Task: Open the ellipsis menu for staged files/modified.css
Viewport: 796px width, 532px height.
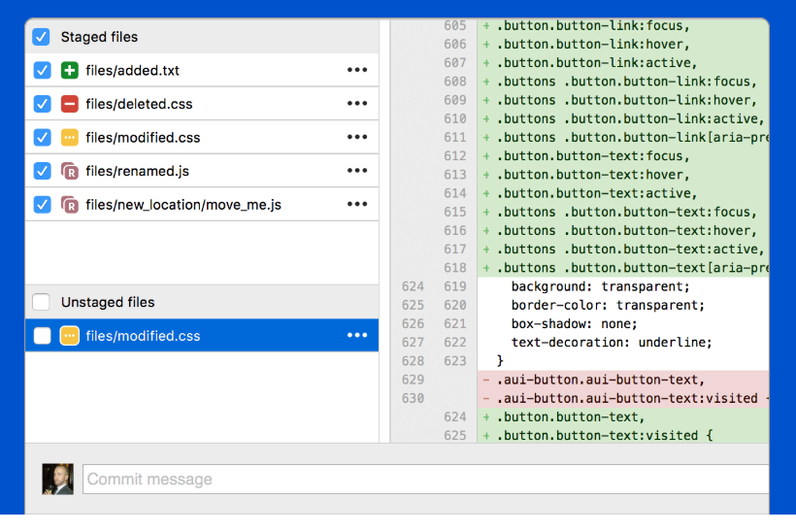Action: 357,137
